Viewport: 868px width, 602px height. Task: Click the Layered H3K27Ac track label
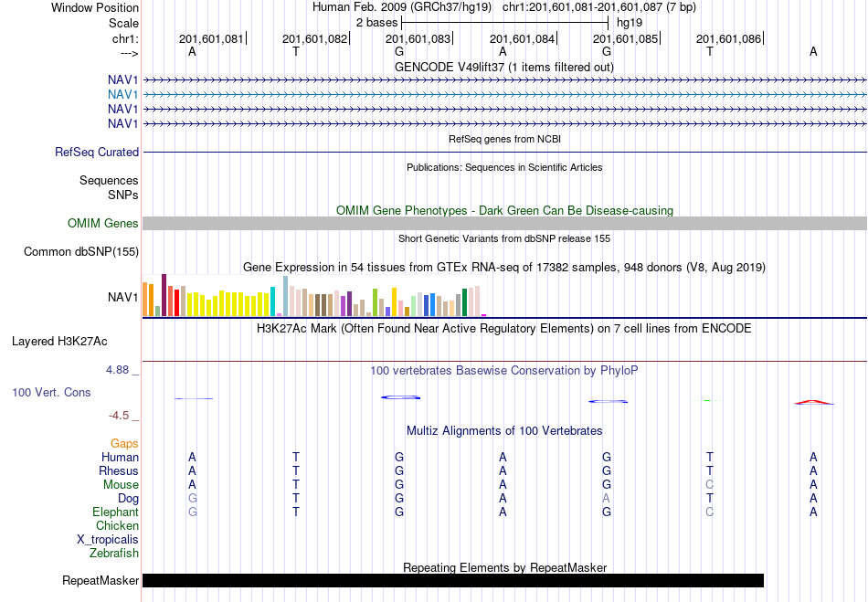(59, 342)
